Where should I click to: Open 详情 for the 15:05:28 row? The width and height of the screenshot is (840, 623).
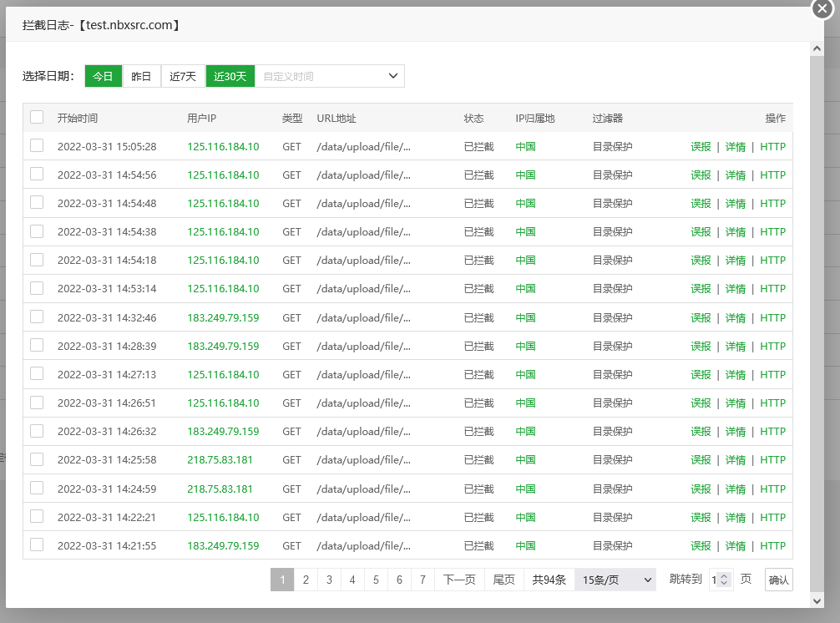(x=736, y=147)
